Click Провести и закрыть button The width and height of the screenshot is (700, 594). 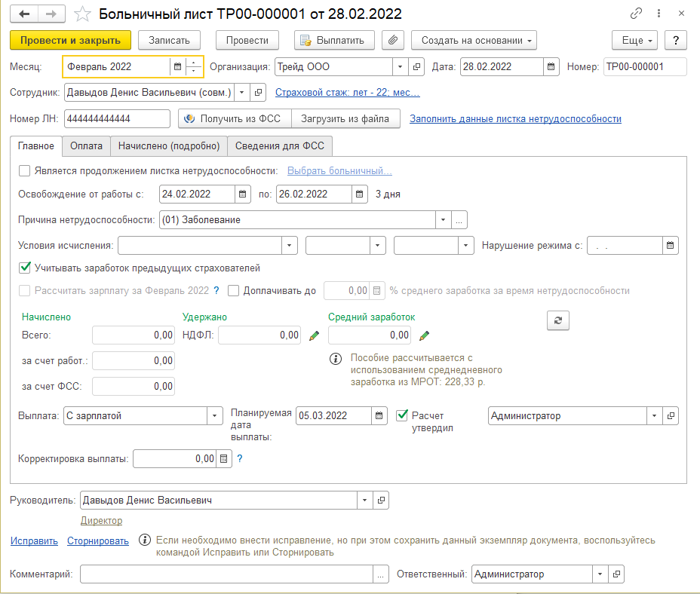(x=71, y=40)
